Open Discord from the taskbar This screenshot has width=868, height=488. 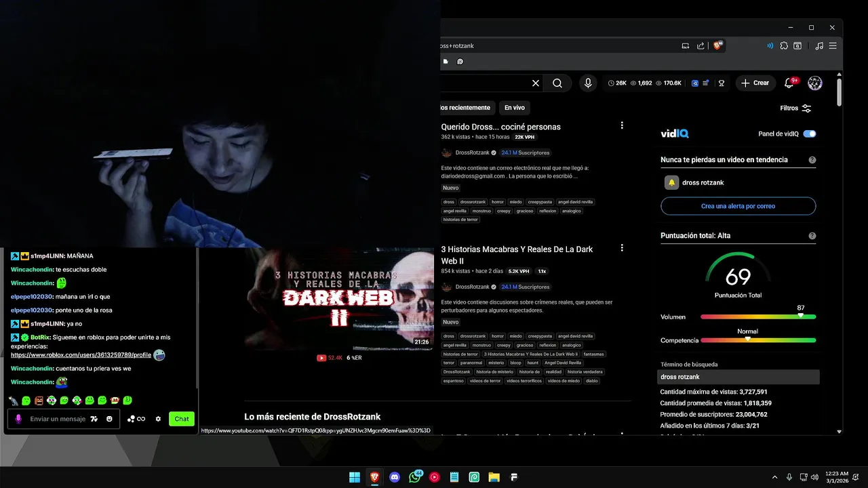point(395,477)
